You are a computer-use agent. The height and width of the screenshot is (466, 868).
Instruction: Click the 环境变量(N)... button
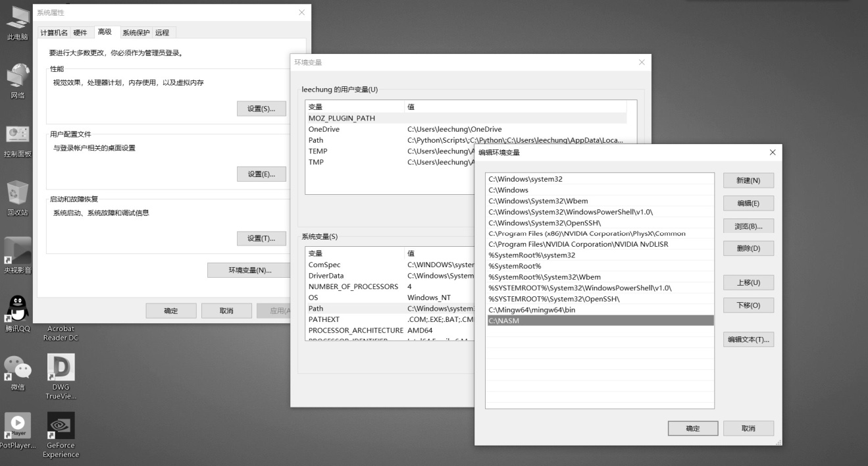tap(249, 271)
